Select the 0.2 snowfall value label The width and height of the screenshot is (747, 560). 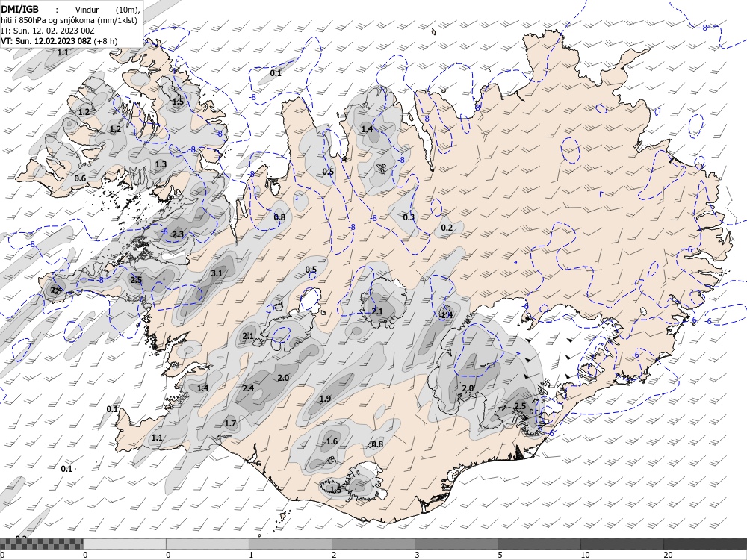[447, 228]
